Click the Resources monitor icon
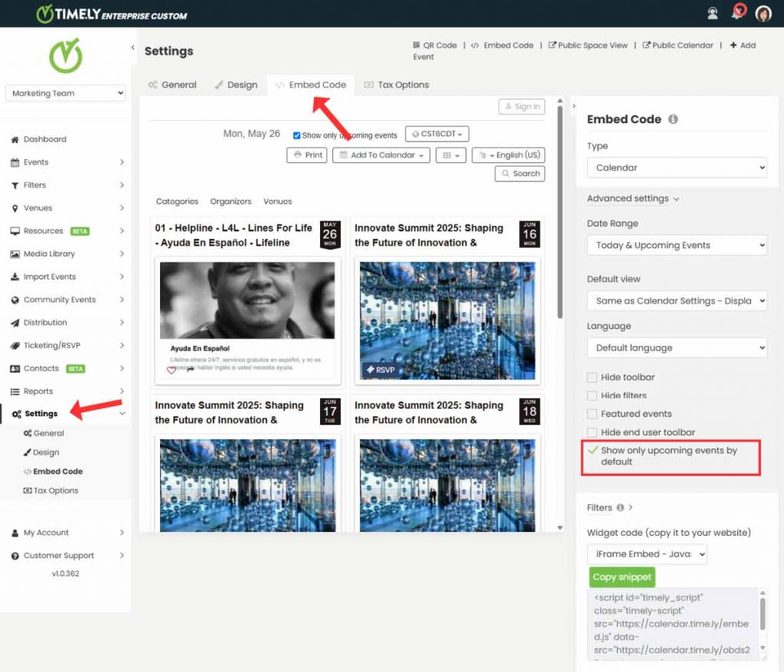Image resolution: width=784 pixels, height=672 pixels. click(15, 231)
